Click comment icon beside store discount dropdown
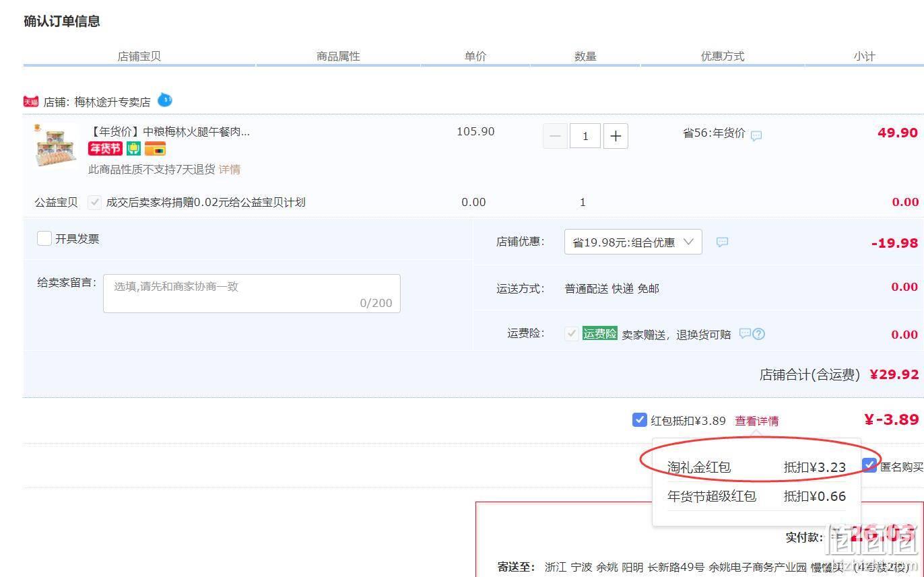This screenshot has width=924, height=577. coord(722,242)
